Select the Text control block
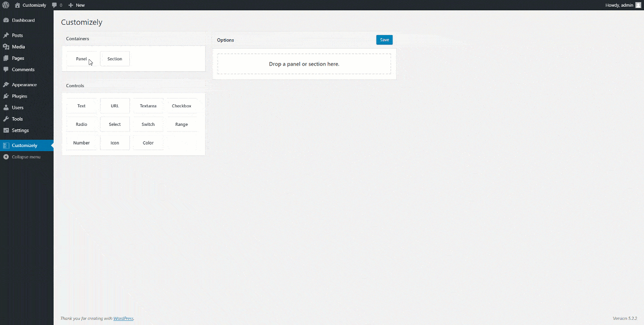Screen dimensions: 644x325 point(81,106)
